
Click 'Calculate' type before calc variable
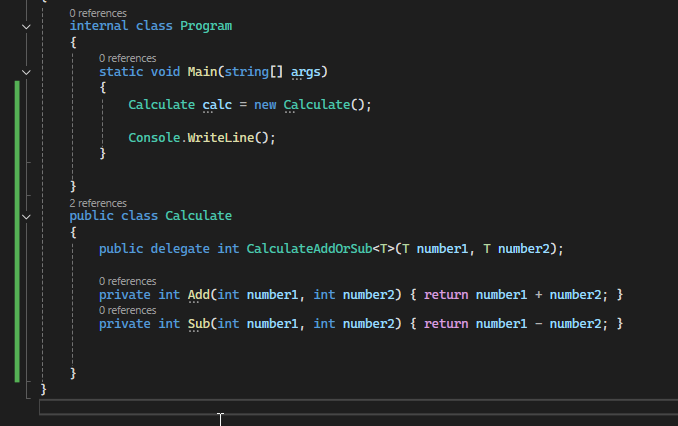tap(162, 105)
